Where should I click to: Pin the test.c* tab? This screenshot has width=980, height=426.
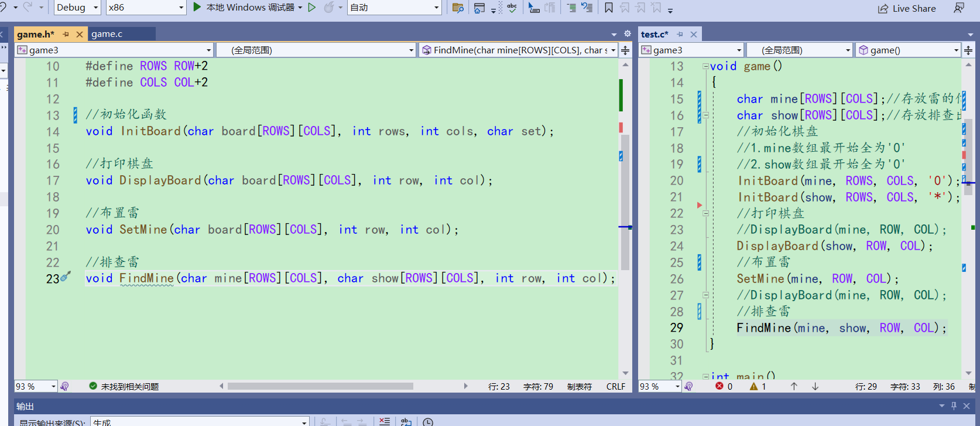[x=680, y=35]
